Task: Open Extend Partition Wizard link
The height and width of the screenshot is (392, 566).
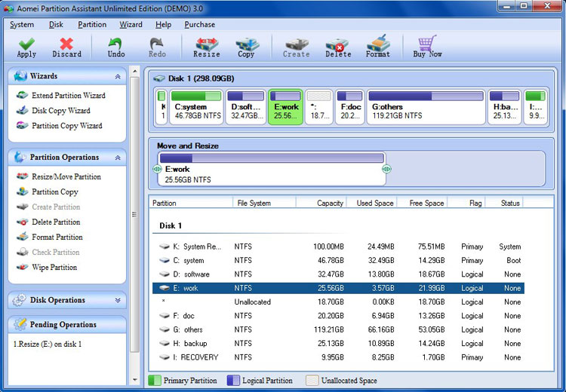Action: click(x=68, y=96)
